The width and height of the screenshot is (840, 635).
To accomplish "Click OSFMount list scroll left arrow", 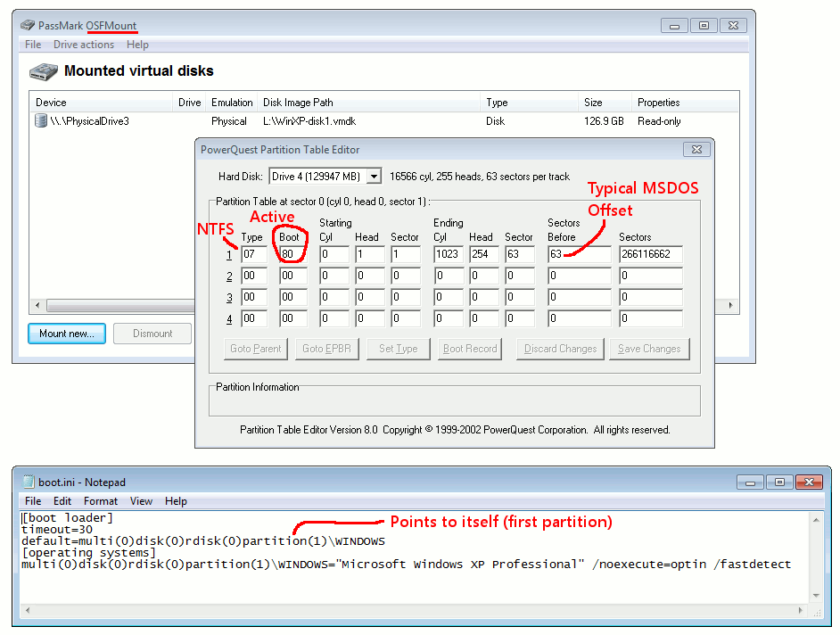I will (x=37, y=305).
